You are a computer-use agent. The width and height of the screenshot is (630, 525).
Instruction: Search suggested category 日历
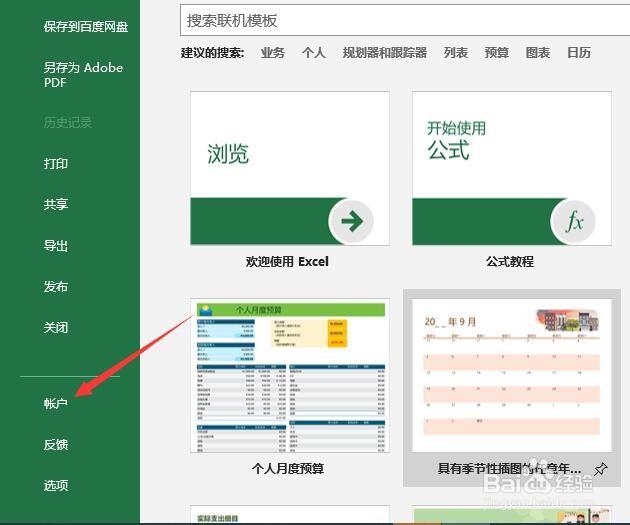(x=579, y=53)
